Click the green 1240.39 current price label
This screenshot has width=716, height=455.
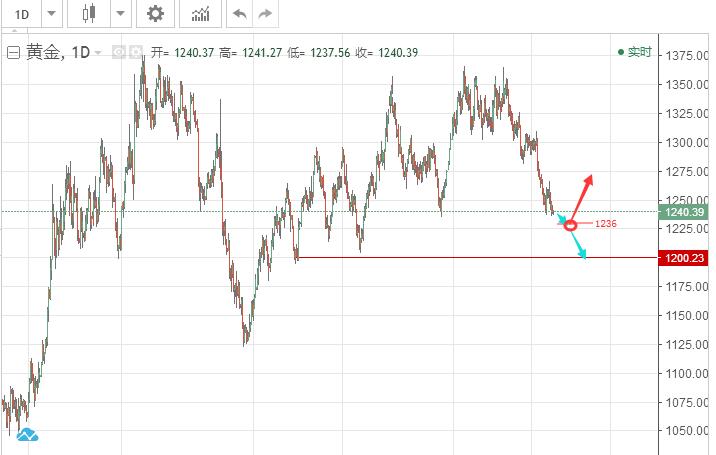click(684, 212)
